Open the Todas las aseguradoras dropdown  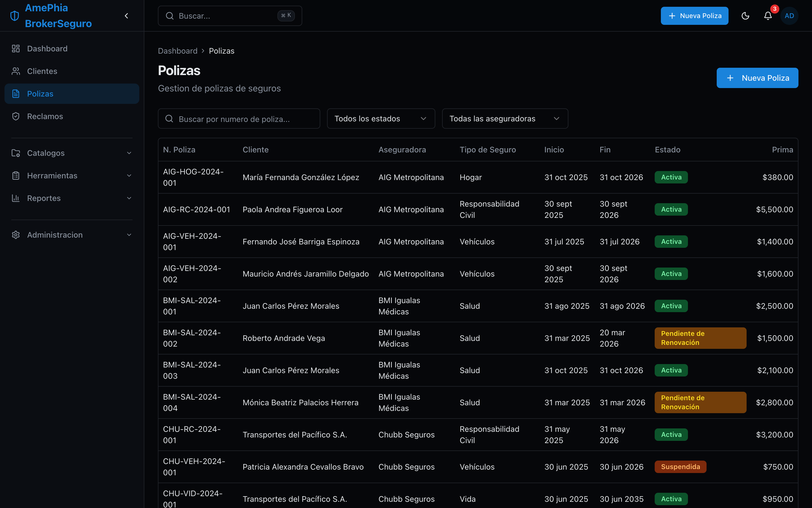(505, 119)
